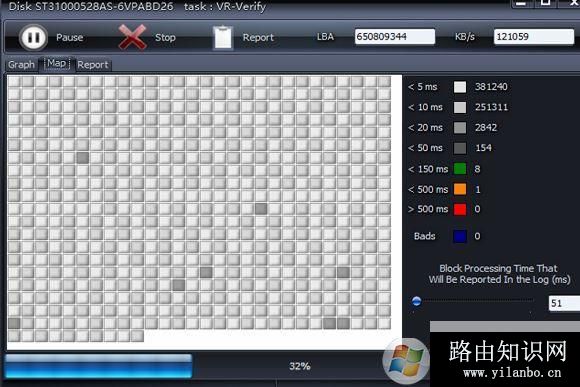Viewport: 580px width, 387px height.
Task: Click the 'Disk ST31000528AS-6VPABD26' title text
Action: click(91, 7)
